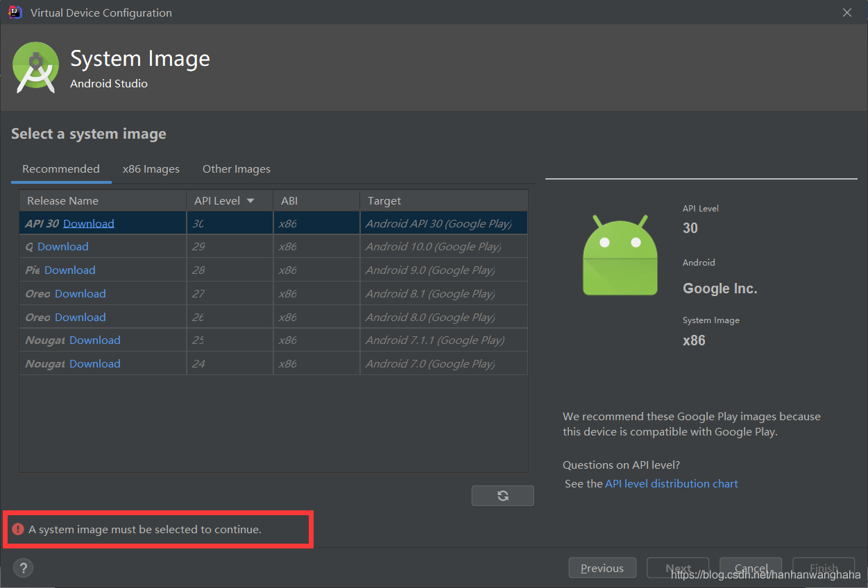Click the Android Studio mascot logo in header
This screenshot has width=868, height=588.
click(x=35, y=67)
